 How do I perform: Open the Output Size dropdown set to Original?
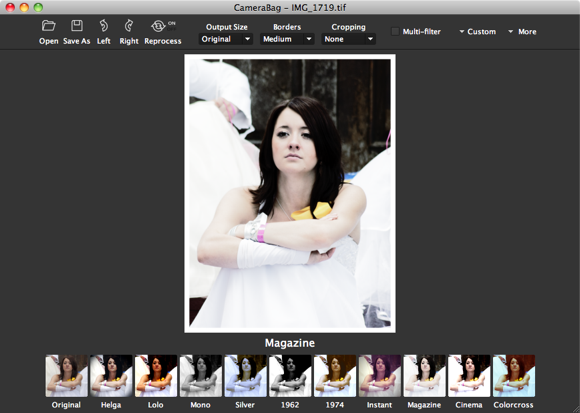(226, 39)
